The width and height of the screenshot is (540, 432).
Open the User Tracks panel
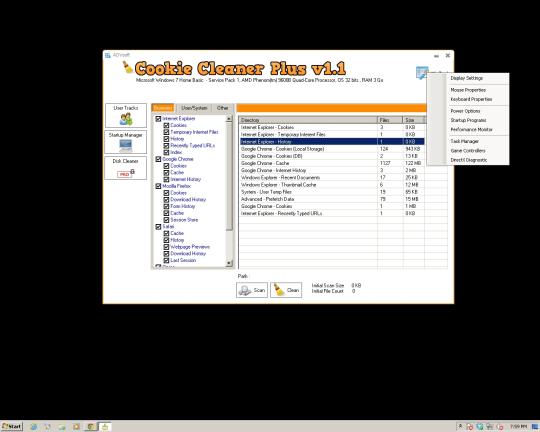[126, 115]
